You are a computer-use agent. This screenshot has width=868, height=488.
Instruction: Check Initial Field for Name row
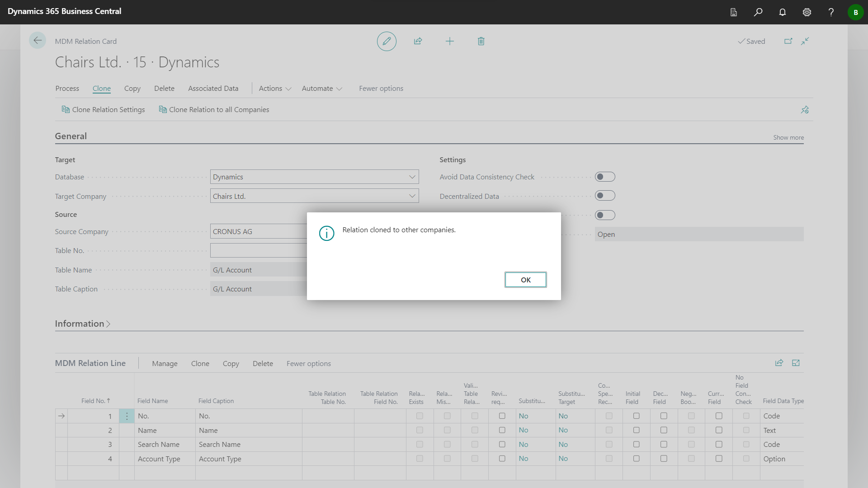(636, 430)
